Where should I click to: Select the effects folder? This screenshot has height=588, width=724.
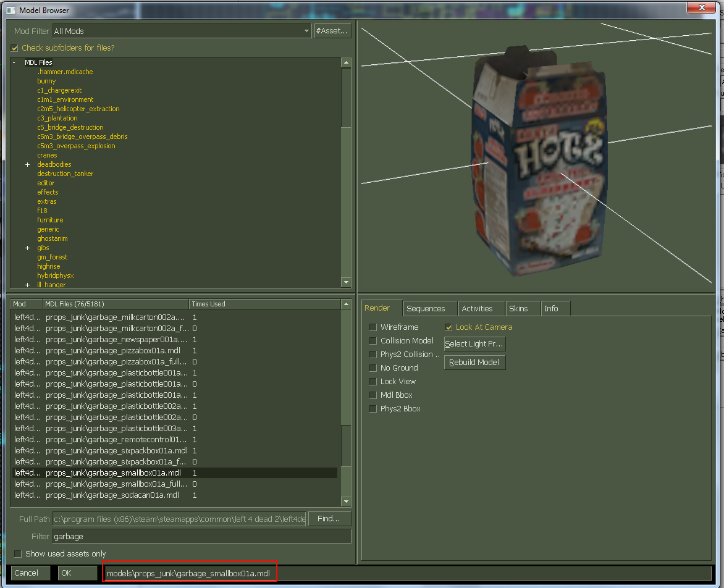[48, 192]
